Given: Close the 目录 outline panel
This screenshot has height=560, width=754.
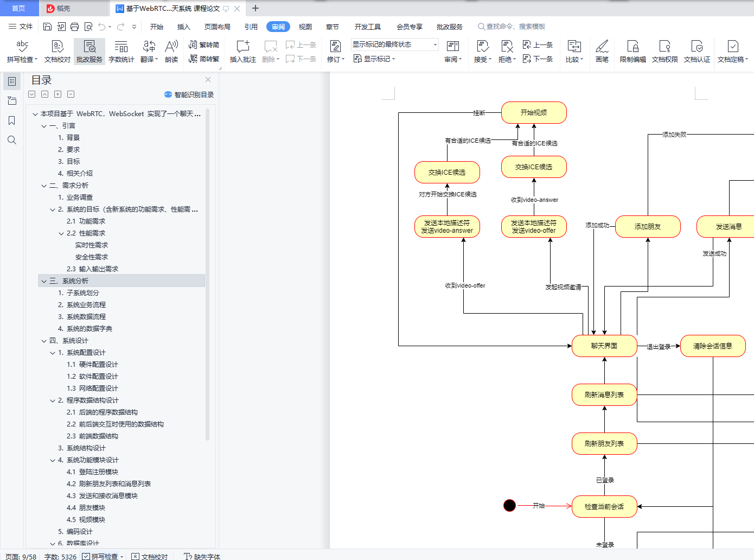Looking at the screenshot, I should pos(208,80).
